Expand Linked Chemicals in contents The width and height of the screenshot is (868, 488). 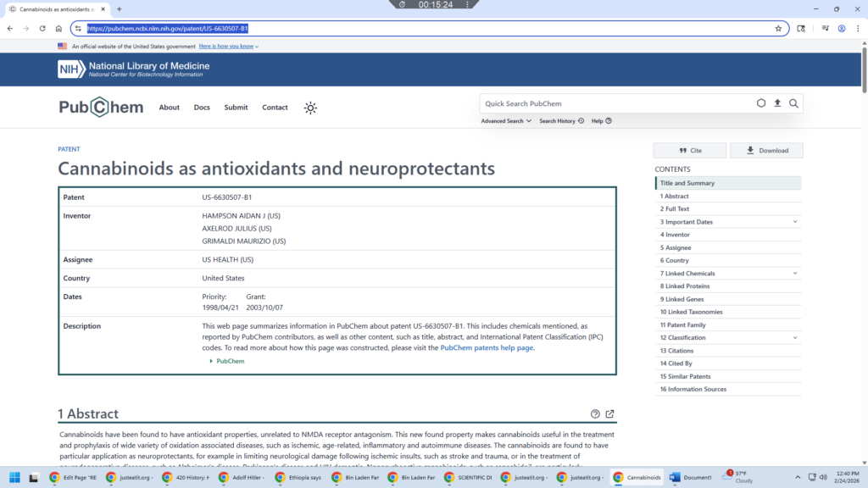795,274
